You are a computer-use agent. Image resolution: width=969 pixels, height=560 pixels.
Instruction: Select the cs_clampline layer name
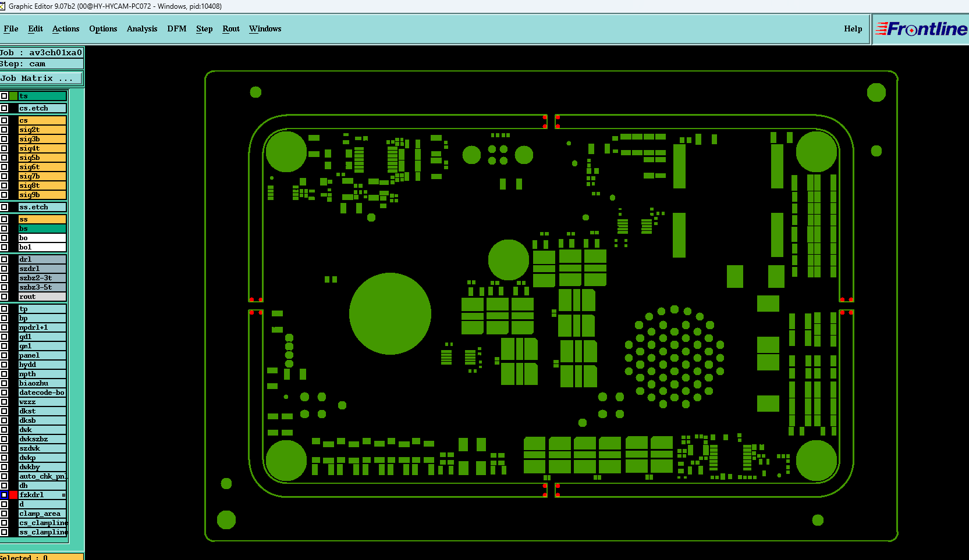point(42,523)
